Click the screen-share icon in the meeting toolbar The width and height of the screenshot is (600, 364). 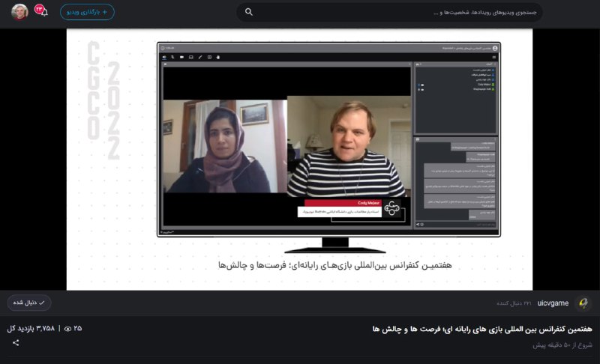click(191, 57)
